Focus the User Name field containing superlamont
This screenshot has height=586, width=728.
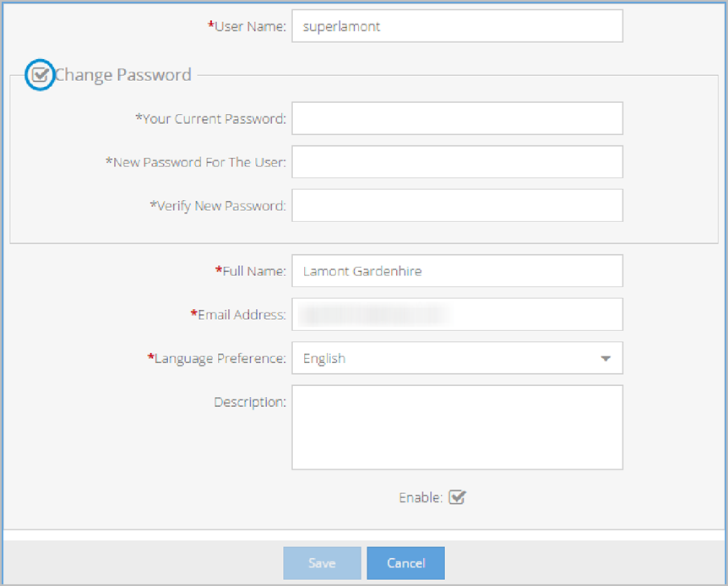[x=456, y=26]
